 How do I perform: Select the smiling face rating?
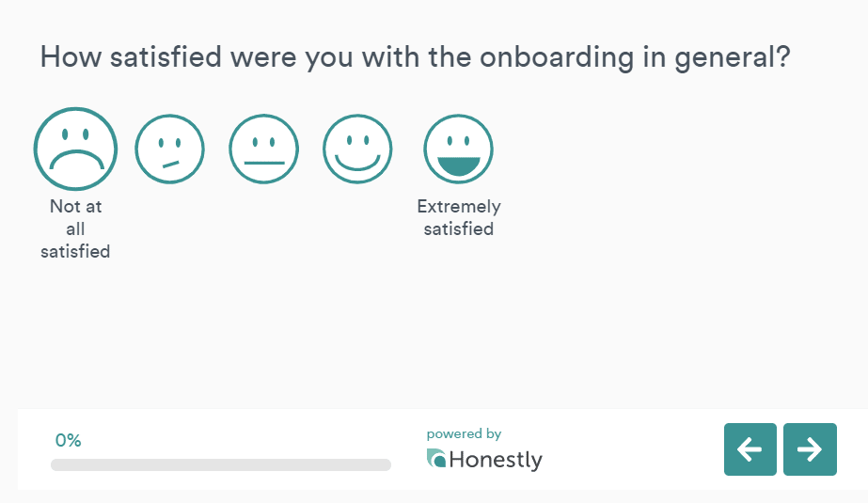coord(357,149)
